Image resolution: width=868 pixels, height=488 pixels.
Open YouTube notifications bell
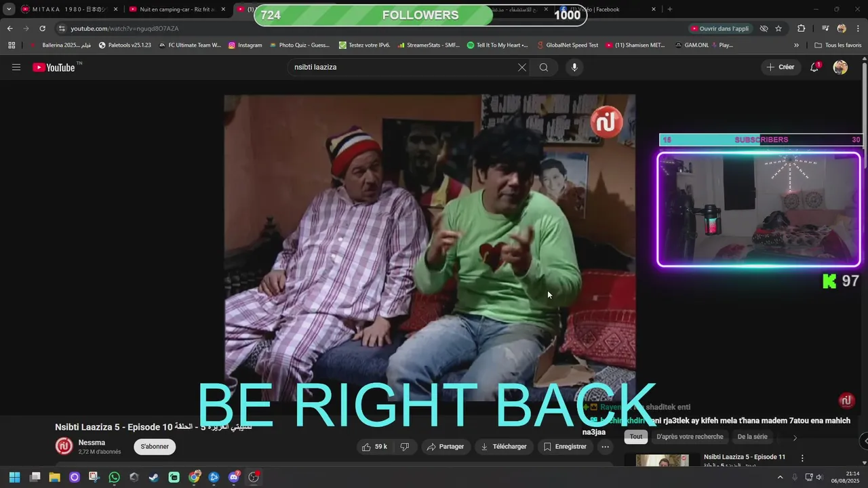click(x=814, y=67)
